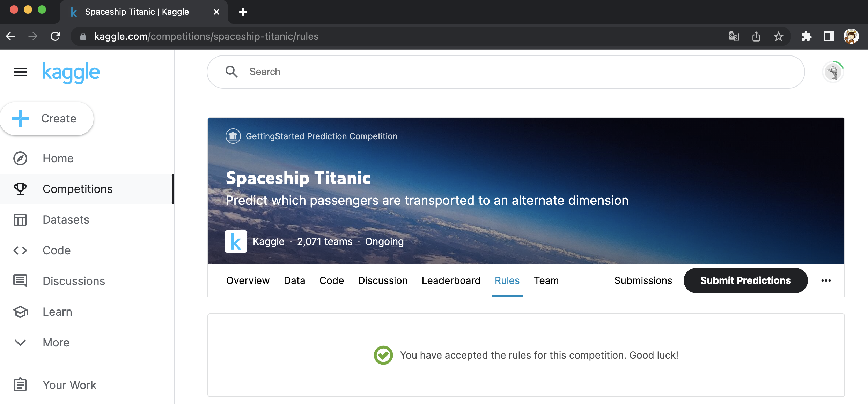
Task: Toggle the browser side panel
Action: pyautogui.click(x=829, y=36)
